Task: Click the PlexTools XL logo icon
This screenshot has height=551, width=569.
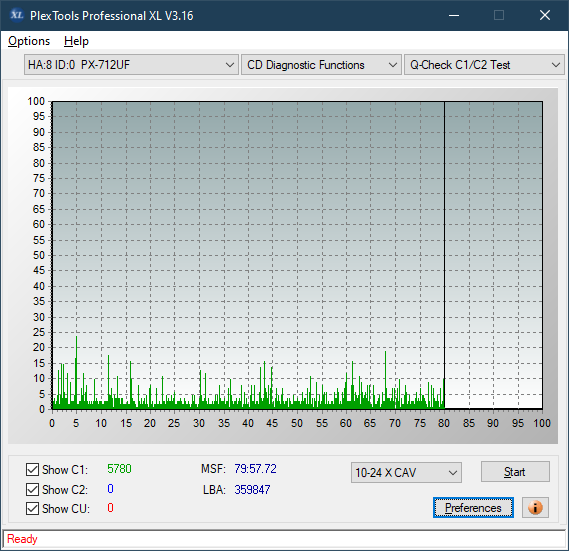Action: pos(16,15)
